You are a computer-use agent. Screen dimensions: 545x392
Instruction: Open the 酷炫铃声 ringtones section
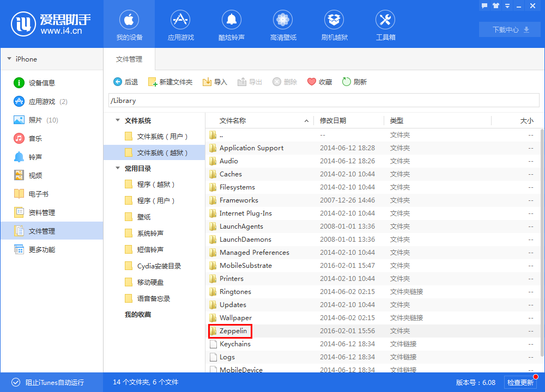click(232, 26)
